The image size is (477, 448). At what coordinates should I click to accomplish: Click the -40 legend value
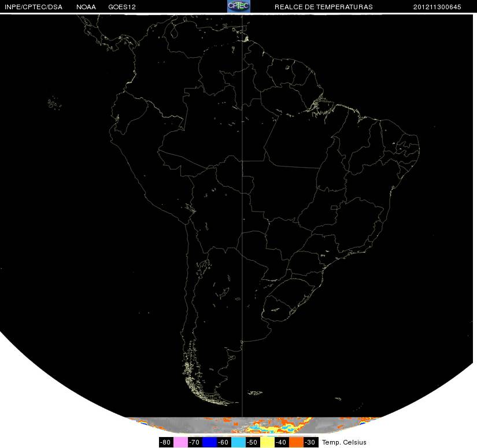282,442
